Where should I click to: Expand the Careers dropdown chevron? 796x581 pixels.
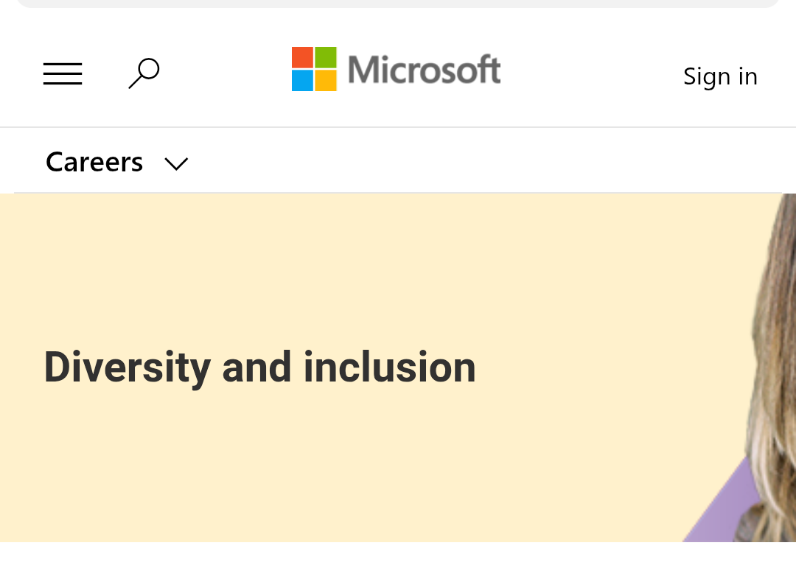point(176,164)
